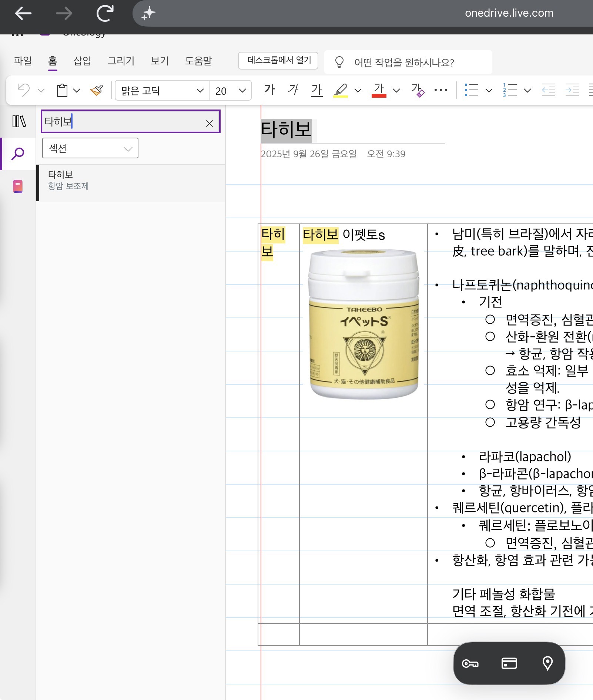This screenshot has height=700, width=593.
Task: Open the 섹션 search scope dropdown
Action: [x=90, y=148]
